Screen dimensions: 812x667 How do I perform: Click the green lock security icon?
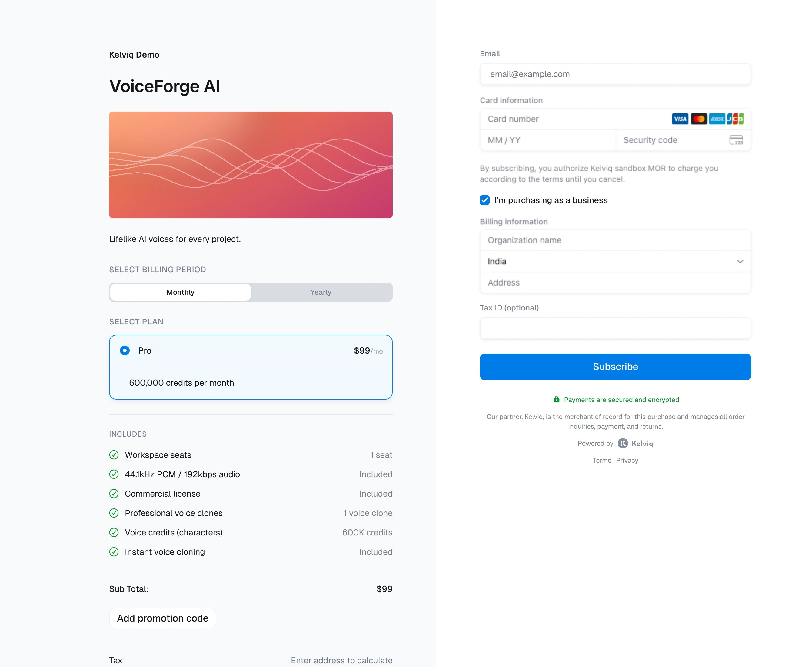click(x=556, y=399)
